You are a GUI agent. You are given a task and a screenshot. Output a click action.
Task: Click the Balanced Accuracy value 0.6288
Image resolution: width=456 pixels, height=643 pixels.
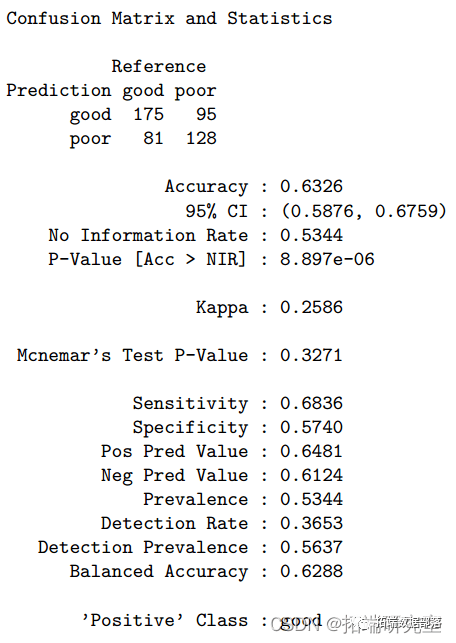(x=311, y=571)
